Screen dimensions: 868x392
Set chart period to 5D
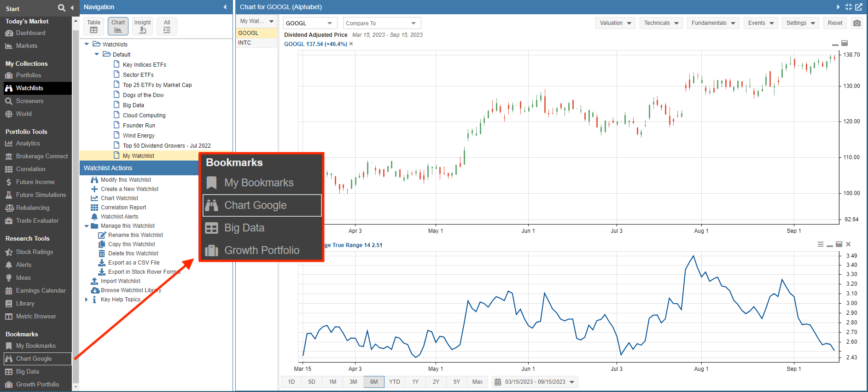pyautogui.click(x=312, y=382)
